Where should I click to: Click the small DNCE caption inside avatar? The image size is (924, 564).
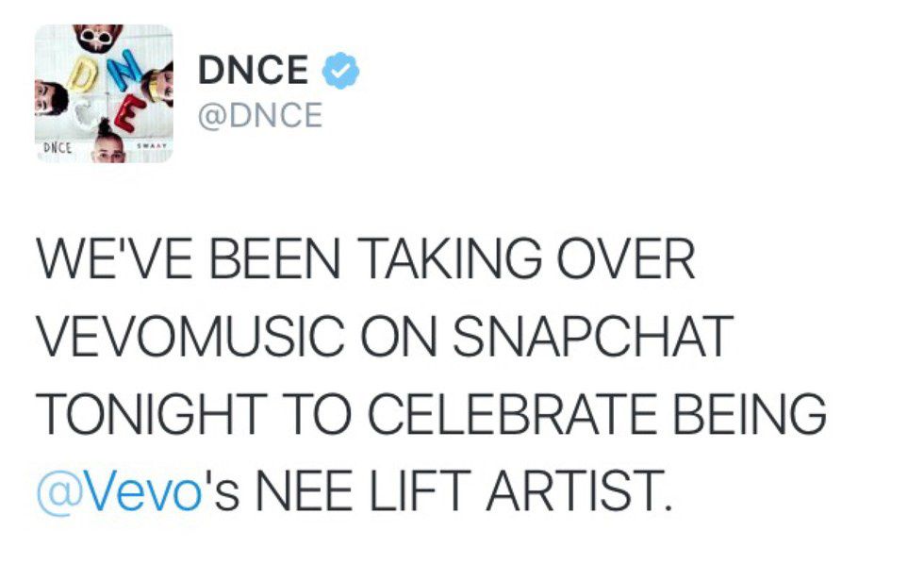pos(58,149)
